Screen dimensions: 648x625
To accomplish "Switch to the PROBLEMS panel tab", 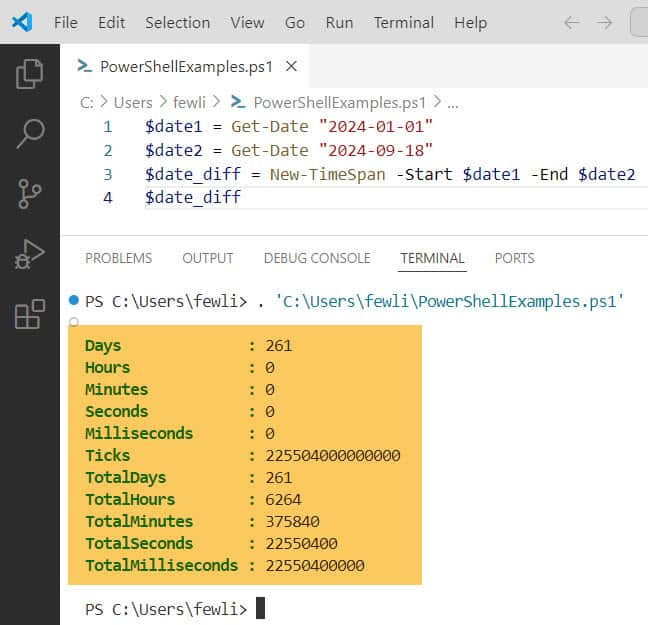I will pos(119,258).
